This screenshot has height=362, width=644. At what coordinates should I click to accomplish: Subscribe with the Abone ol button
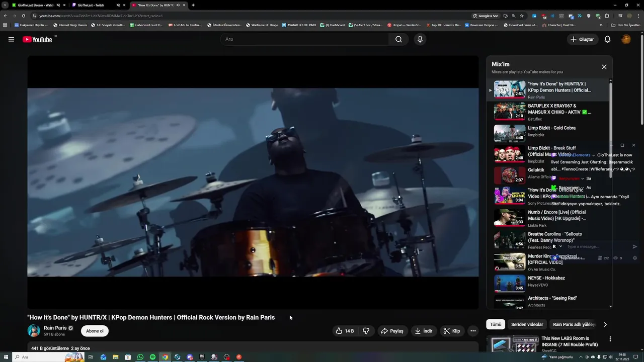click(x=95, y=331)
